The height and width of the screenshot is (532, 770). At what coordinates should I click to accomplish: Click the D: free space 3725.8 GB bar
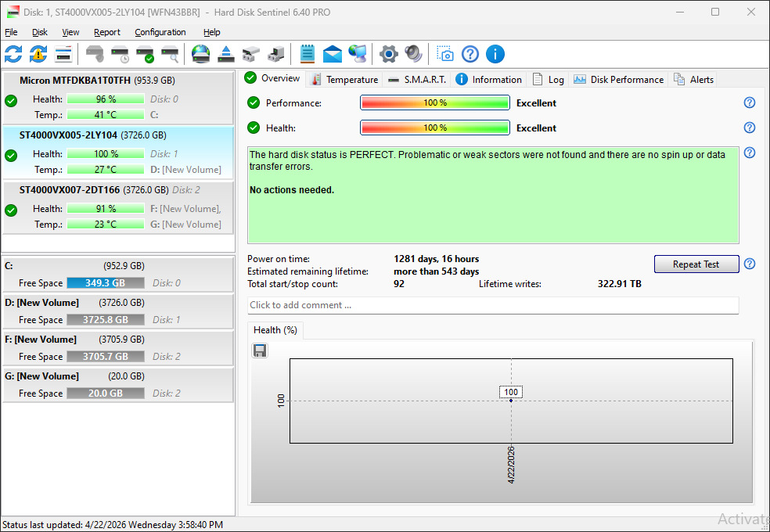106,320
